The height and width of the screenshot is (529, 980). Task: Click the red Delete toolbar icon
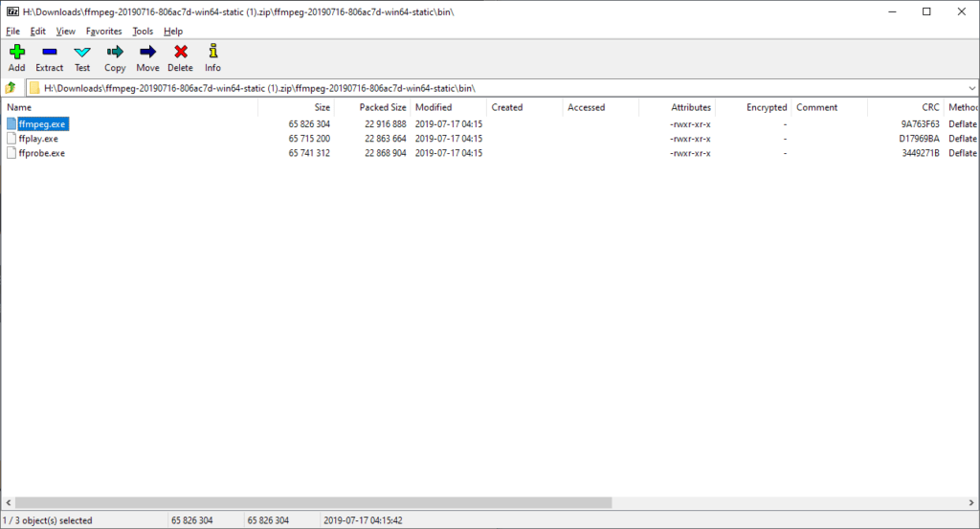181,52
